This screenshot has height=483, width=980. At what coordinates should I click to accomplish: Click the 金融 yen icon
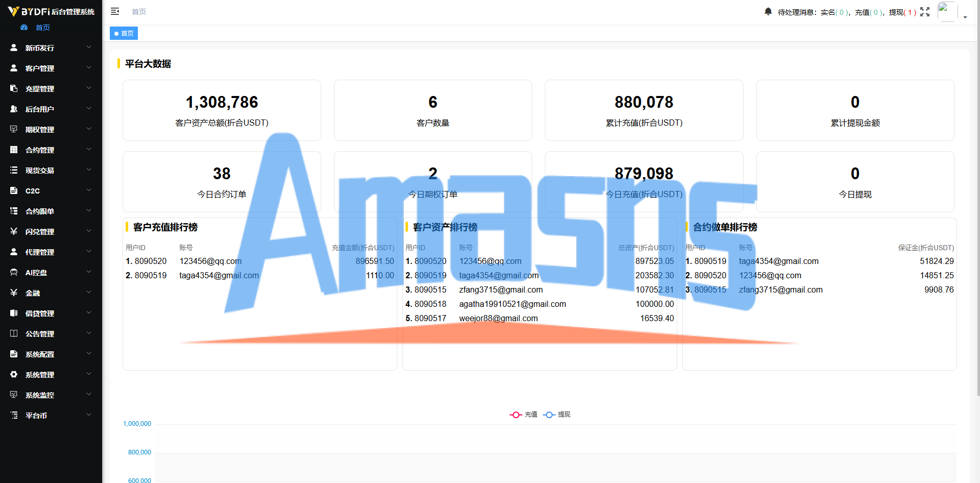coord(14,293)
